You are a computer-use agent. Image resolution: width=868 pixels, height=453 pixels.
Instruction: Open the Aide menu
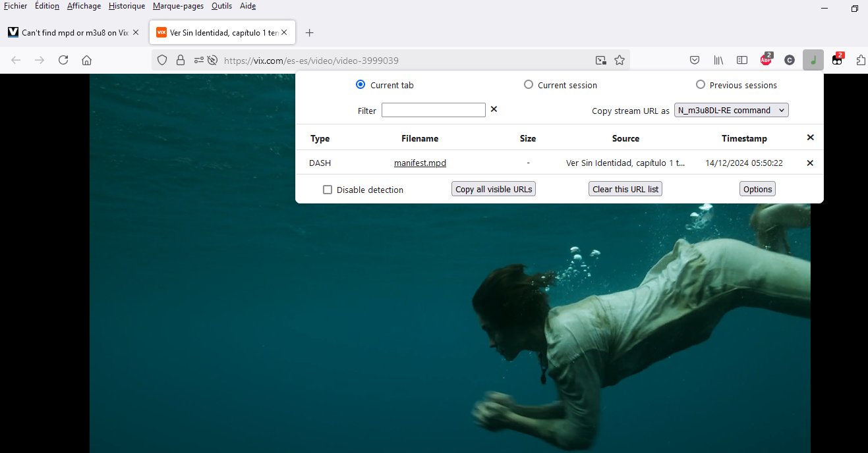[248, 6]
